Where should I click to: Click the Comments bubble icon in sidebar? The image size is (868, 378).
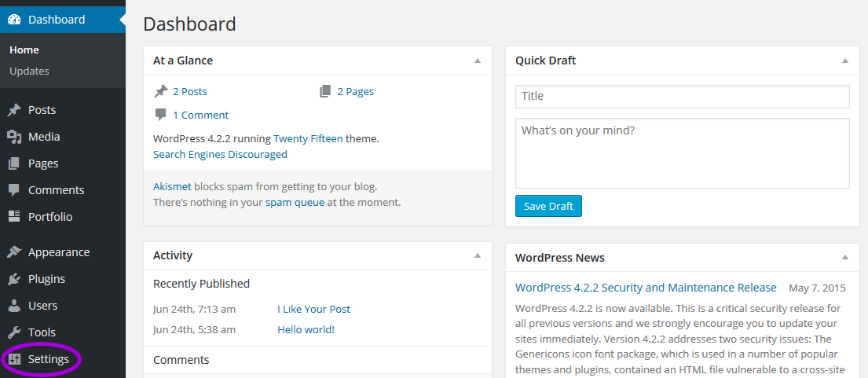pos(14,190)
